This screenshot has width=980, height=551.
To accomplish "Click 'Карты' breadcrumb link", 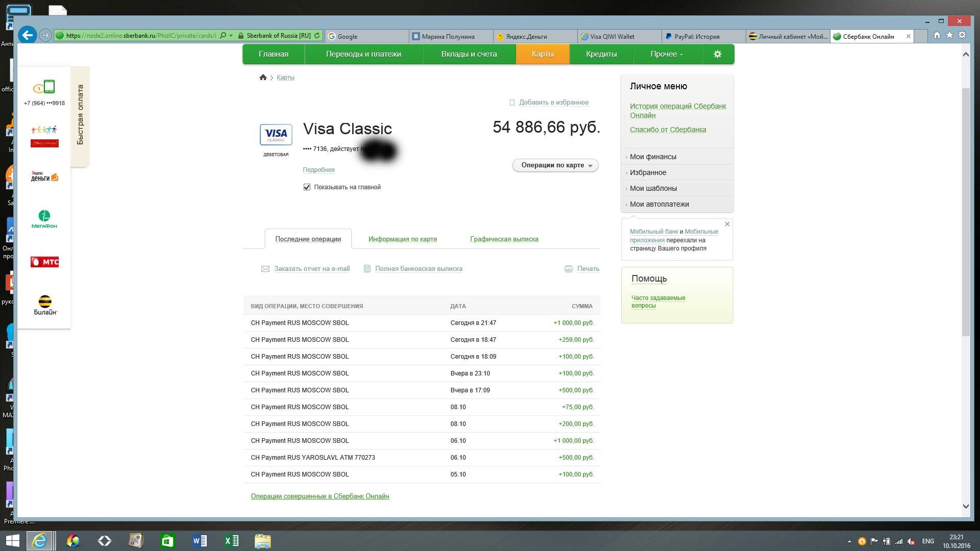I will 285,78.
